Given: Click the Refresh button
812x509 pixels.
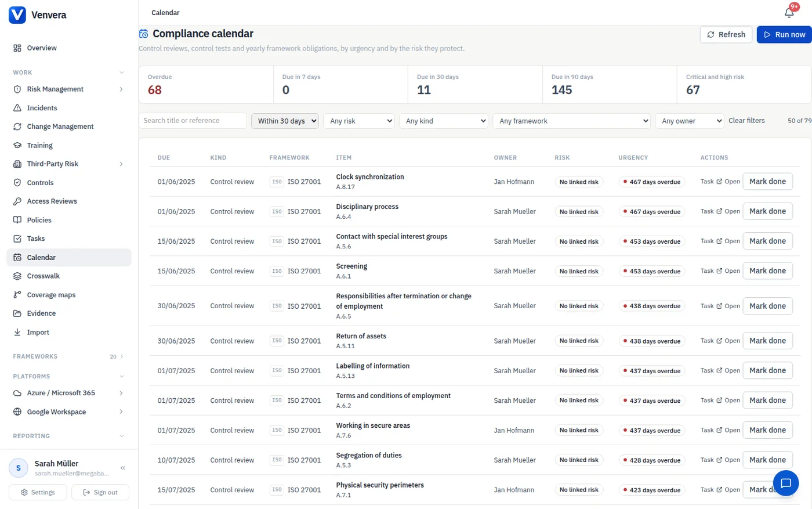Looking at the screenshot, I should 726,35.
